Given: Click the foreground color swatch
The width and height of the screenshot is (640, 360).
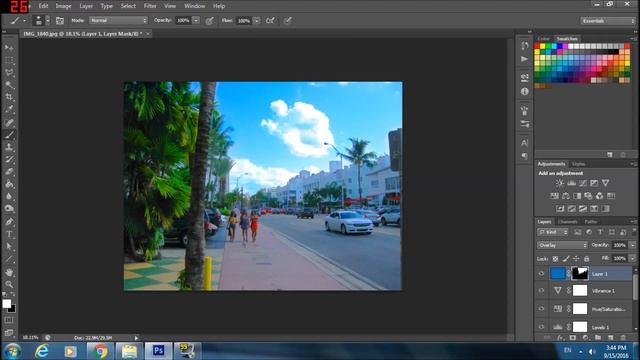Looking at the screenshot, I should point(7,304).
